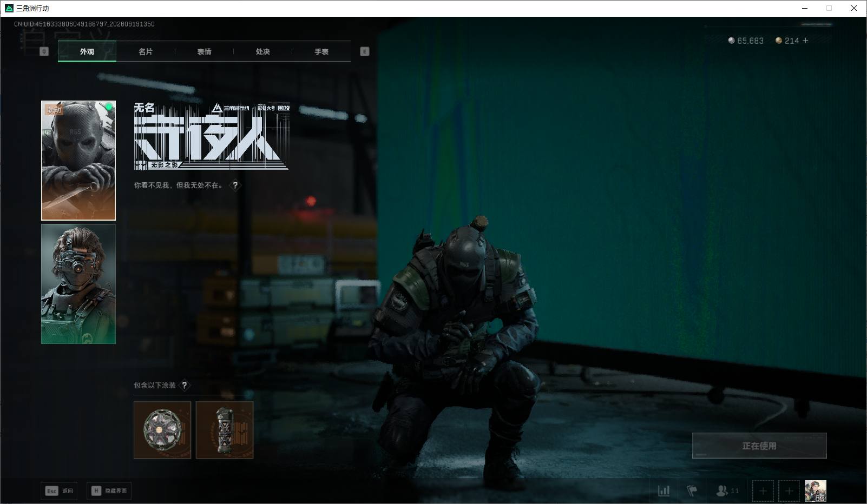Screen dimensions: 867x504
Task: View the round grenade skin item
Action: click(162, 430)
